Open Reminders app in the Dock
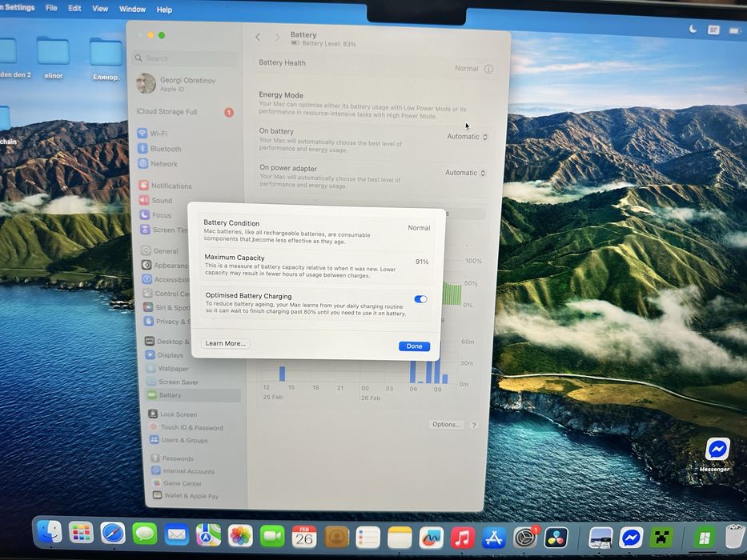Image resolution: width=747 pixels, height=560 pixels. click(x=367, y=538)
